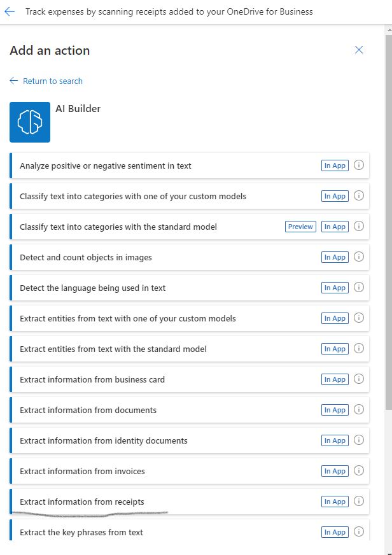Open info for extract key phrases action

point(359,531)
